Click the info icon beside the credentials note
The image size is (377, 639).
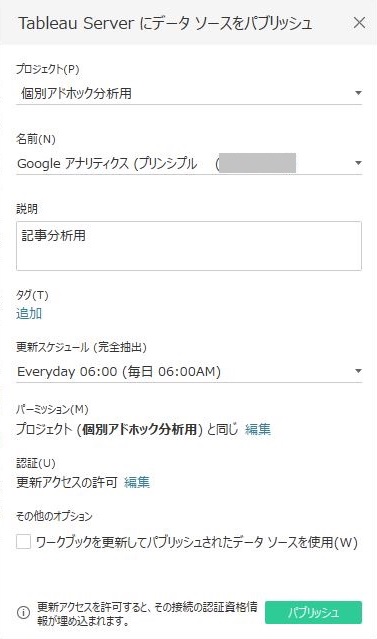[23, 612]
